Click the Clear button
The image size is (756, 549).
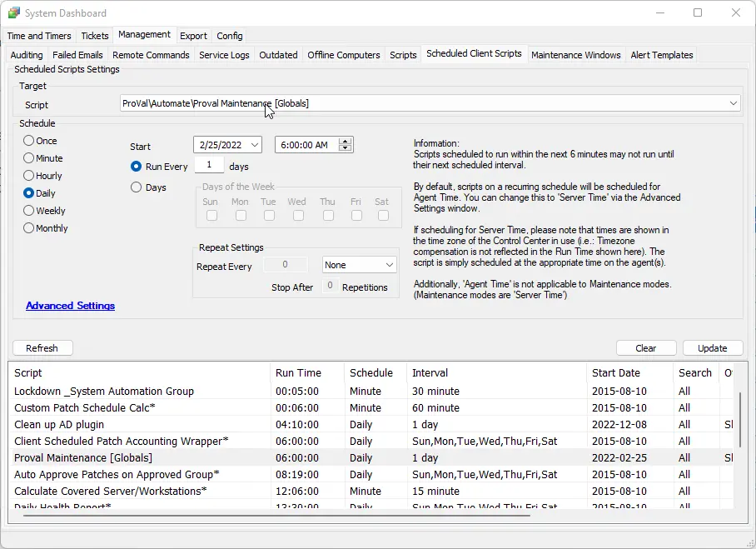pyautogui.click(x=645, y=348)
